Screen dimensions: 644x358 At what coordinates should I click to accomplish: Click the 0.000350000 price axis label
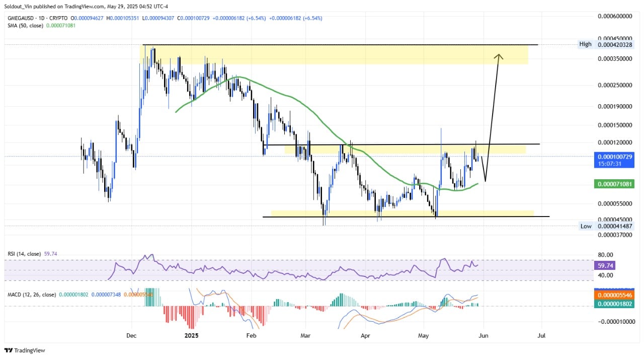614,59
